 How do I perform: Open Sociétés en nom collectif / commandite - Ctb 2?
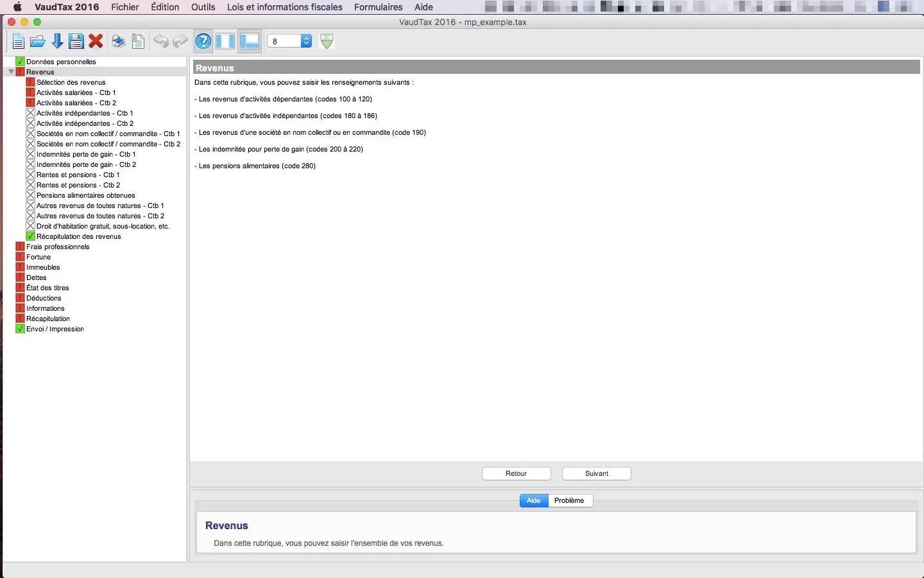click(x=108, y=144)
